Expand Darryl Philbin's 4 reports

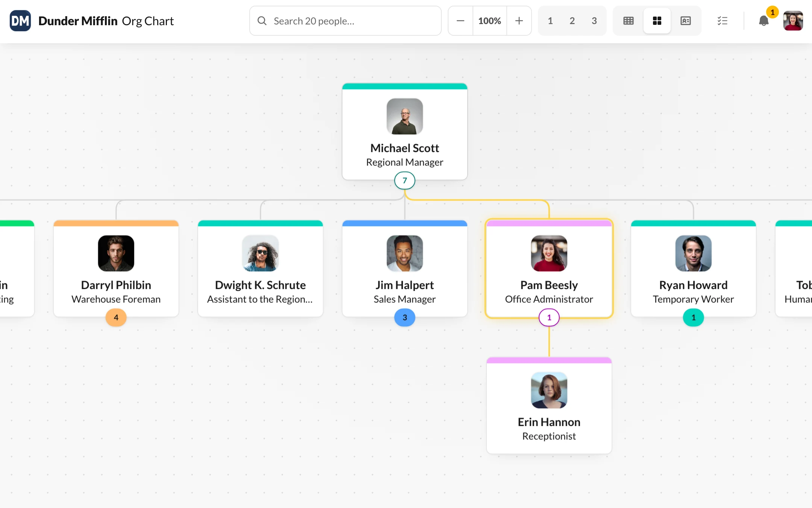pos(116,318)
